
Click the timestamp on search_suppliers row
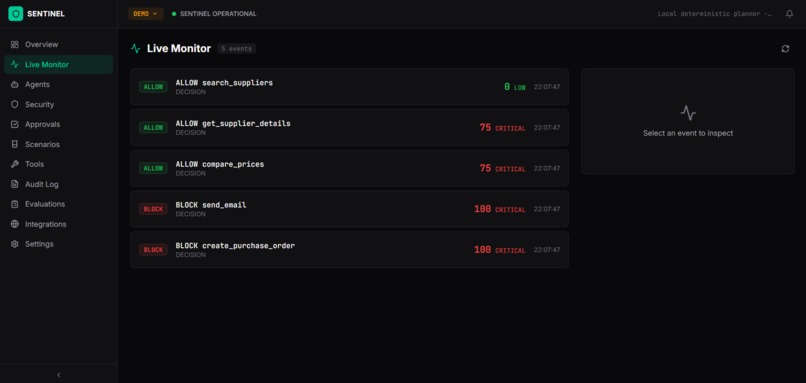point(547,87)
